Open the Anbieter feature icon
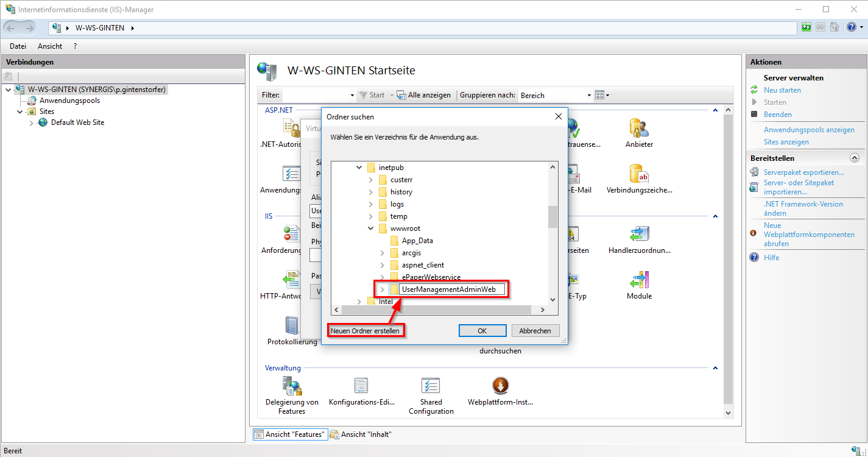 pyautogui.click(x=638, y=128)
